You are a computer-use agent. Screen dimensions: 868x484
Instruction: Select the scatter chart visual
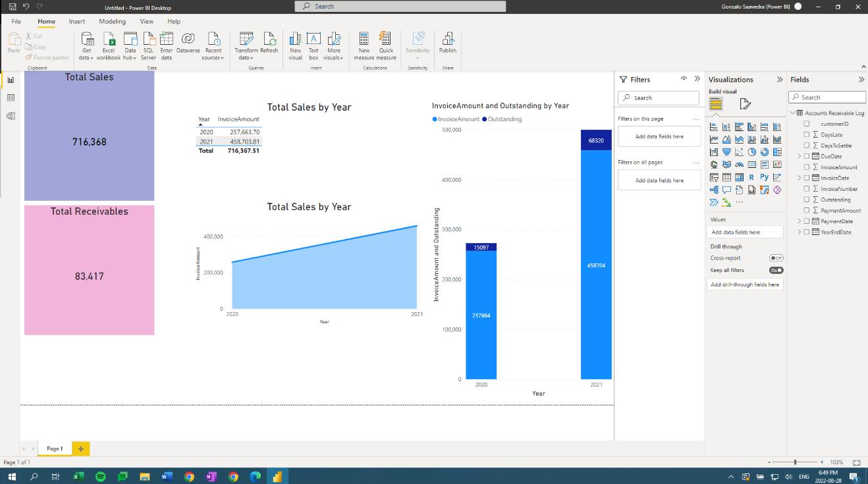(739, 152)
